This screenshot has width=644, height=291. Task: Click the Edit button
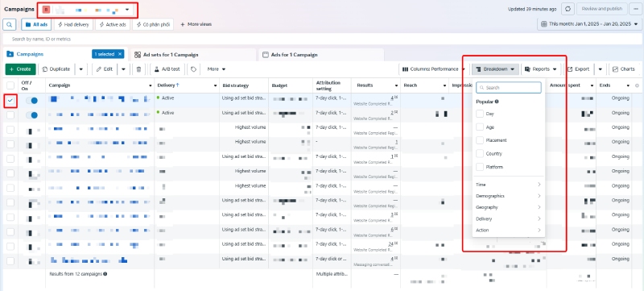click(x=105, y=69)
